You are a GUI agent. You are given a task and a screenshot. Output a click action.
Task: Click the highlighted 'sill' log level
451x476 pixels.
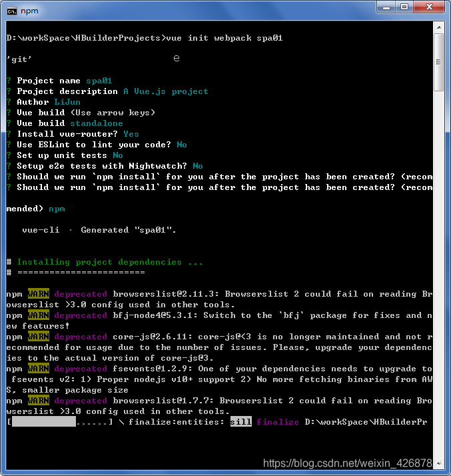pos(240,421)
